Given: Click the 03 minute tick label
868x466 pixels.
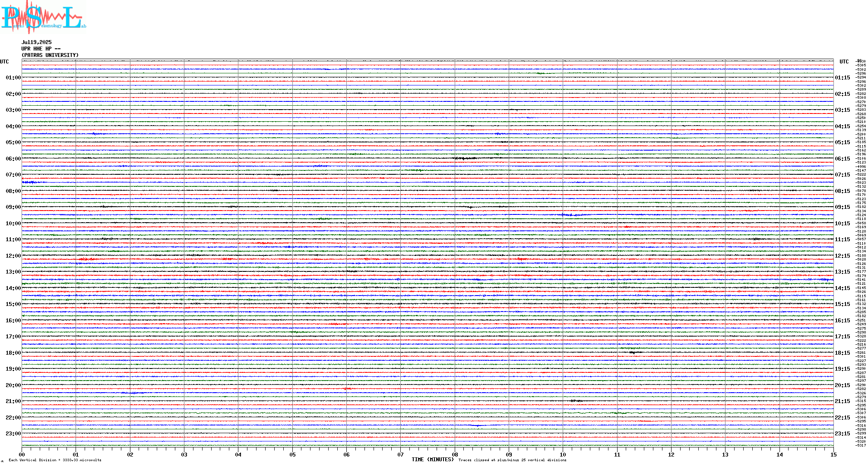Looking at the screenshot, I should point(184,454).
